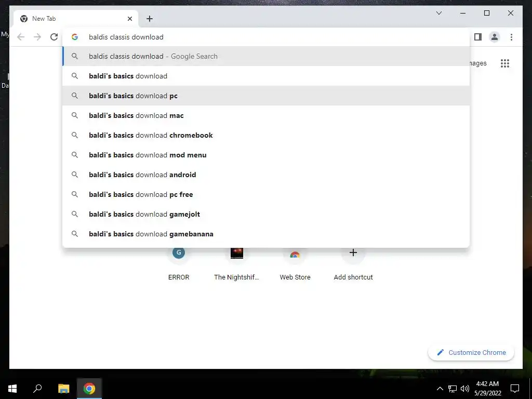Click search icon beside 'download chromebook'
Screen dimensions: 532x399
click(x=75, y=135)
